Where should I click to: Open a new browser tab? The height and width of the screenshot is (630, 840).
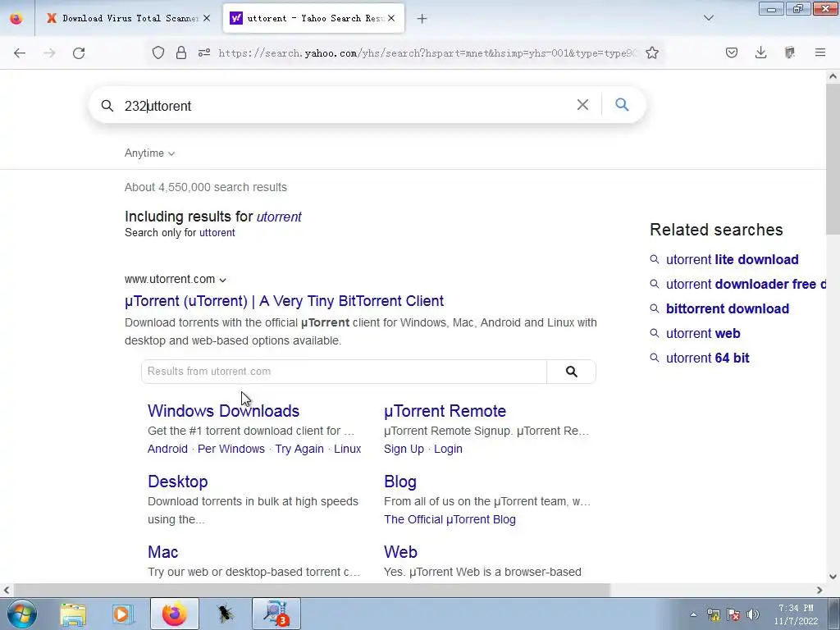pos(422,19)
